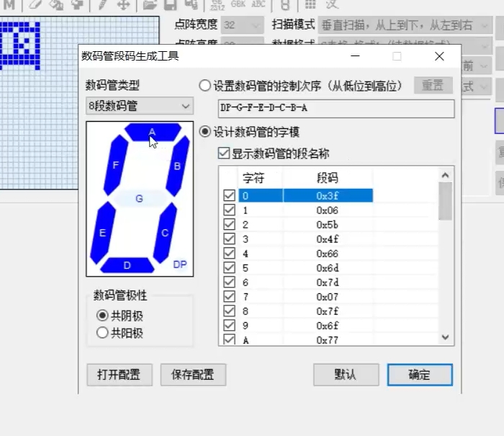Click the seven-segment 8 toolbar icon
The image size is (504, 436).
[x=285, y=4]
